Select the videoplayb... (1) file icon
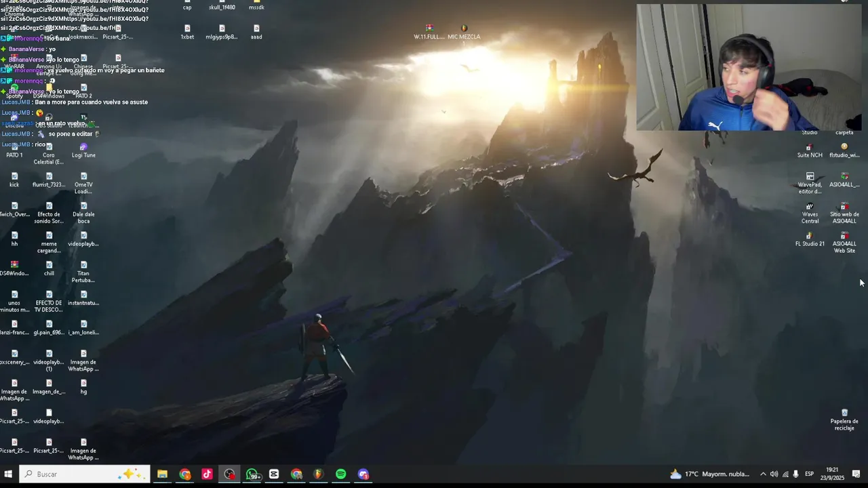 point(49,361)
